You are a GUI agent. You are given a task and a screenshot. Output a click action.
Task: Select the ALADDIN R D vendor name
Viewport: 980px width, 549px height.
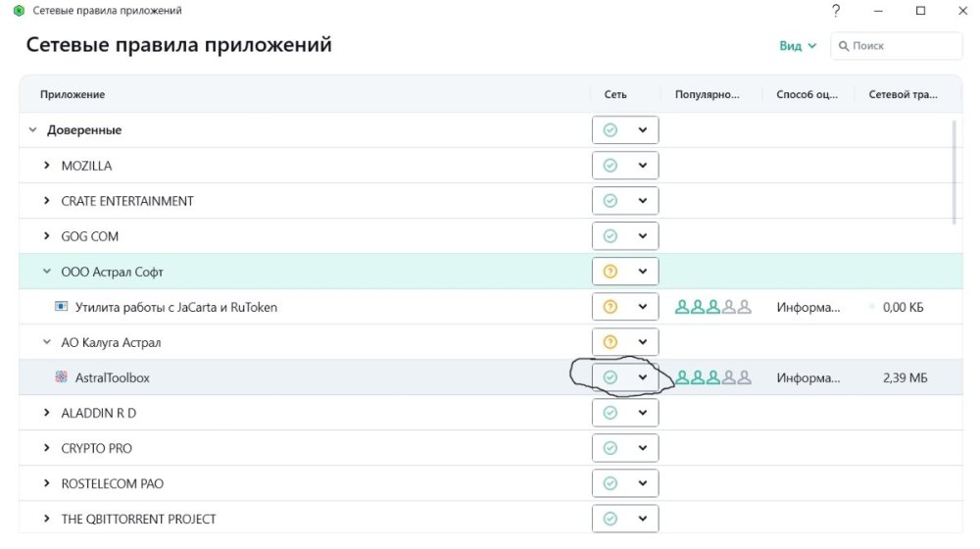click(98, 414)
